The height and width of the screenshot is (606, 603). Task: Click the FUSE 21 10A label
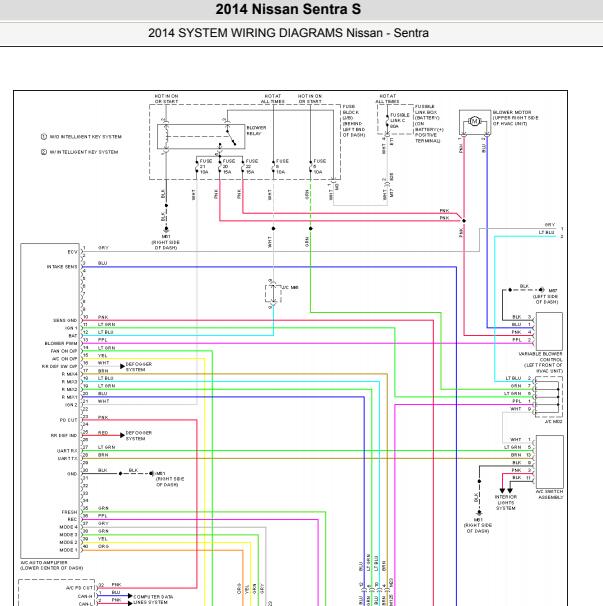(206, 166)
